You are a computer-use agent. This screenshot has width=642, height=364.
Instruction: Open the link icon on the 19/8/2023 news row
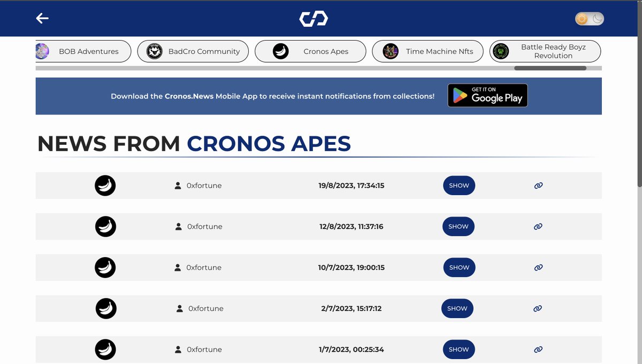[x=538, y=185]
